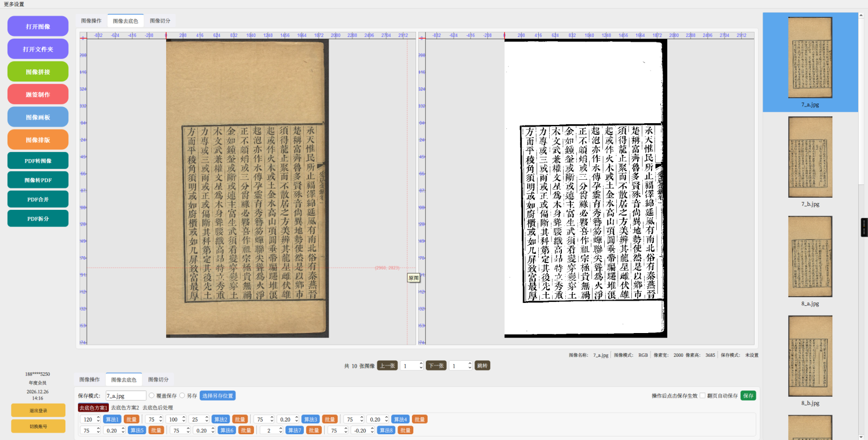Launch the 图像拼接 stitching tool
The width and height of the screenshot is (868, 440).
[38, 72]
